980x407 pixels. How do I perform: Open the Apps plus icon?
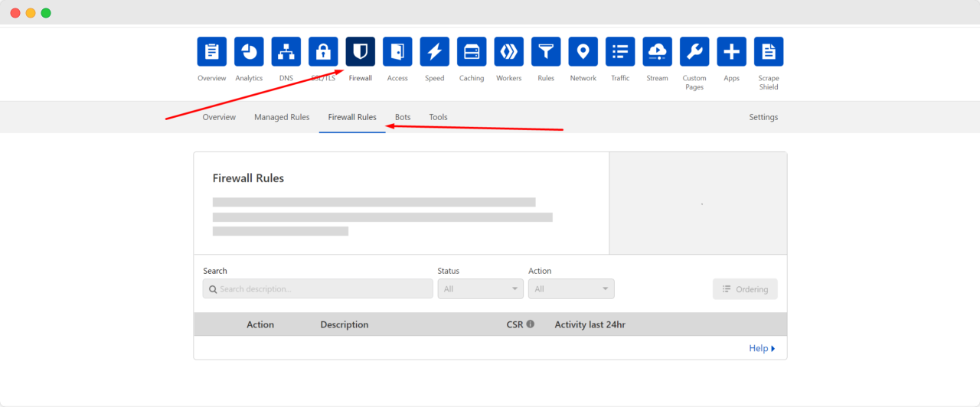[732, 51]
